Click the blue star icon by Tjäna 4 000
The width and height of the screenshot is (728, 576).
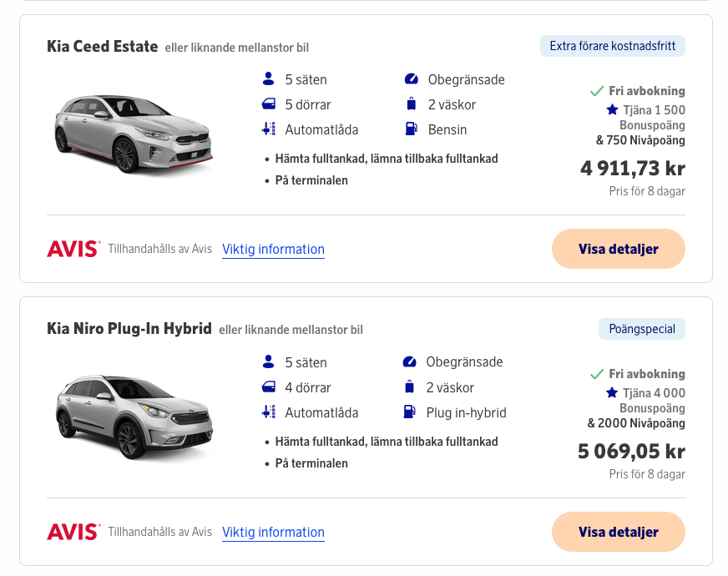tap(612, 392)
